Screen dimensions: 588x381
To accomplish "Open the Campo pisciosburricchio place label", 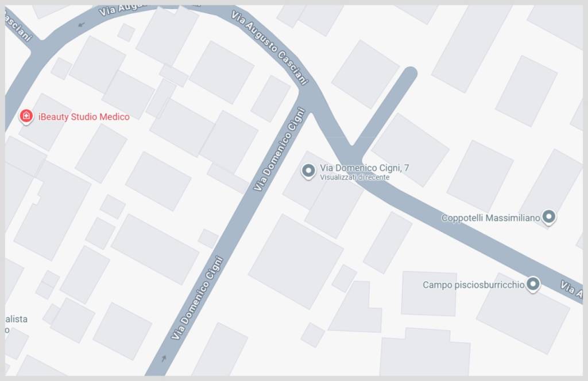I will [x=474, y=285].
